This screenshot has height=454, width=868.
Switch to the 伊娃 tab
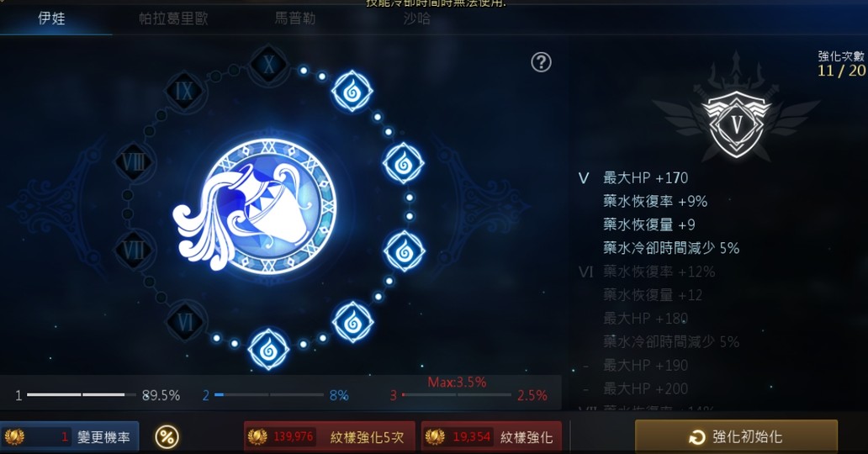pyautogui.click(x=52, y=18)
